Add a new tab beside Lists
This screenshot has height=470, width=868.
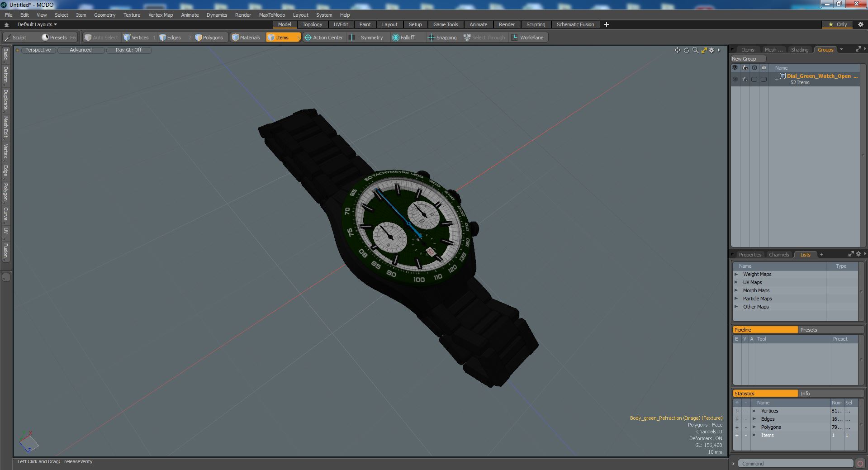click(x=821, y=254)
